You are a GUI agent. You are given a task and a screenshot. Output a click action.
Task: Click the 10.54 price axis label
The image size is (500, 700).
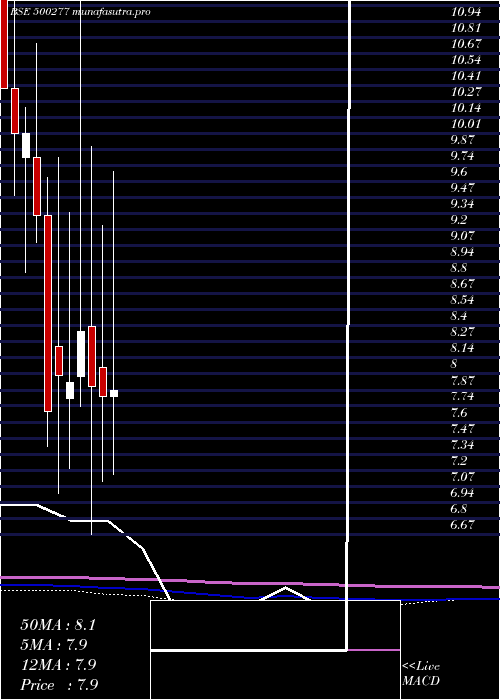[x=466, y=60]
